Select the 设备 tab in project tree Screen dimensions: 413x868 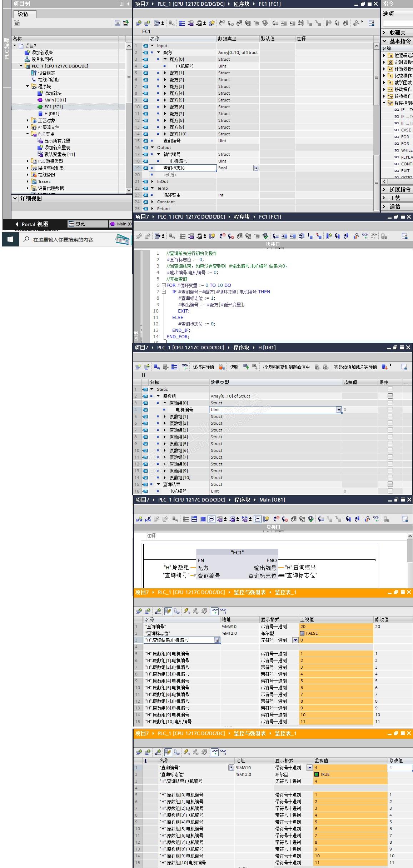point(23,14)
